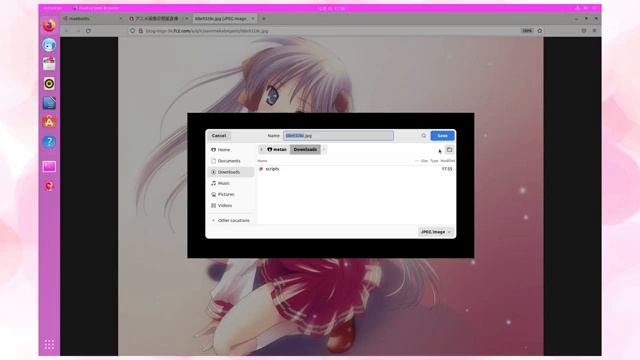This screenshot has height=360, width=640.
Task: Open a new Firefox tab
Action: click(x=264, y=18)
